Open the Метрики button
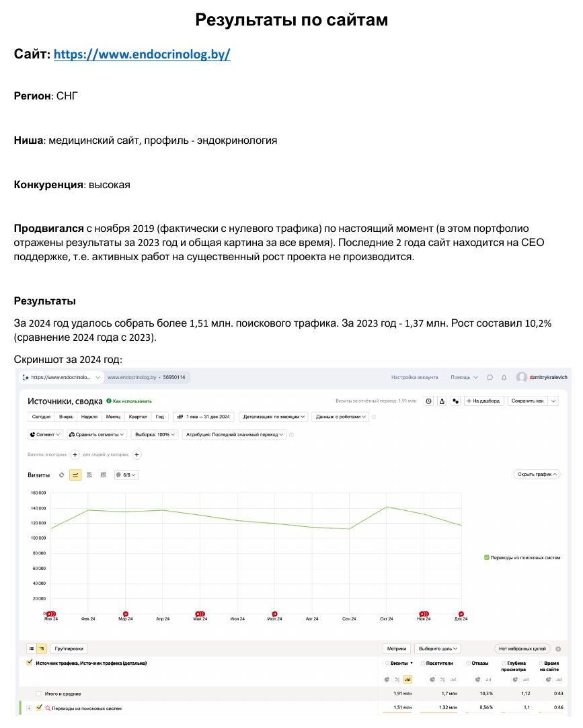The height and width of the screenshot is (728, 583). [x=396, y=649]
